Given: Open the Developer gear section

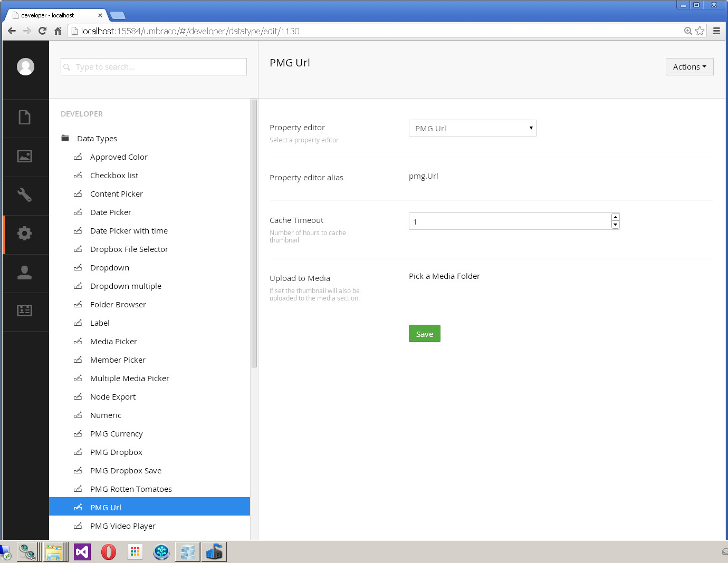Looking at the screenshot, I should [25, 234].
